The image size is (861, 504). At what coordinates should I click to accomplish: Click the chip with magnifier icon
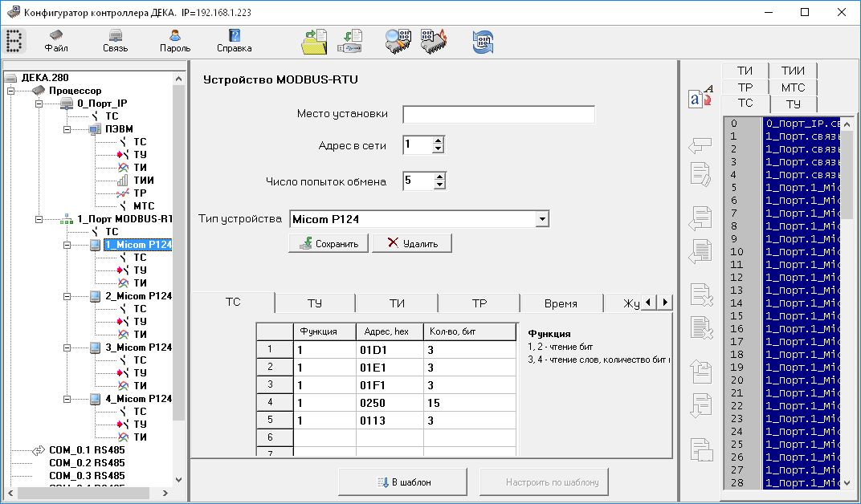pyautogui.click(x=398, y=42)
